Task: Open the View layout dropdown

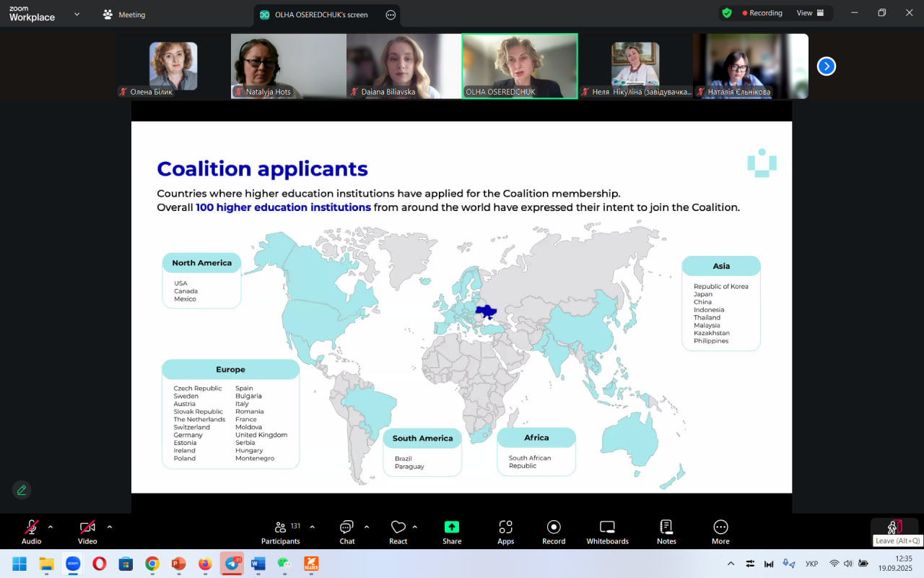Action: click(x=810, y=13)
